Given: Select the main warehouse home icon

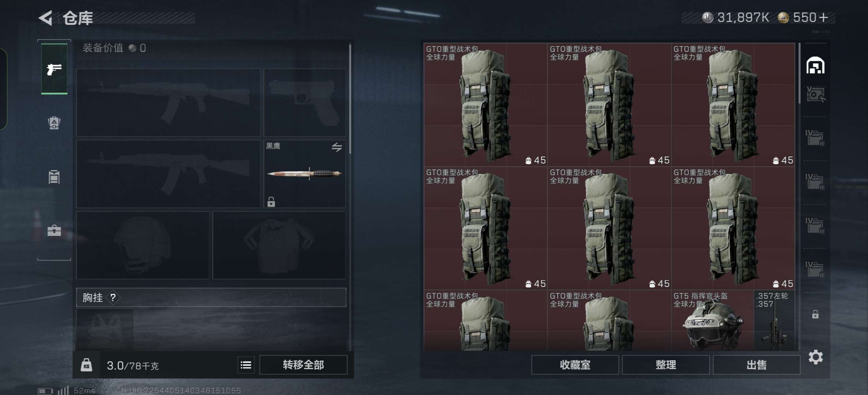Looking at the screenshot, I should tap(815, 65).
